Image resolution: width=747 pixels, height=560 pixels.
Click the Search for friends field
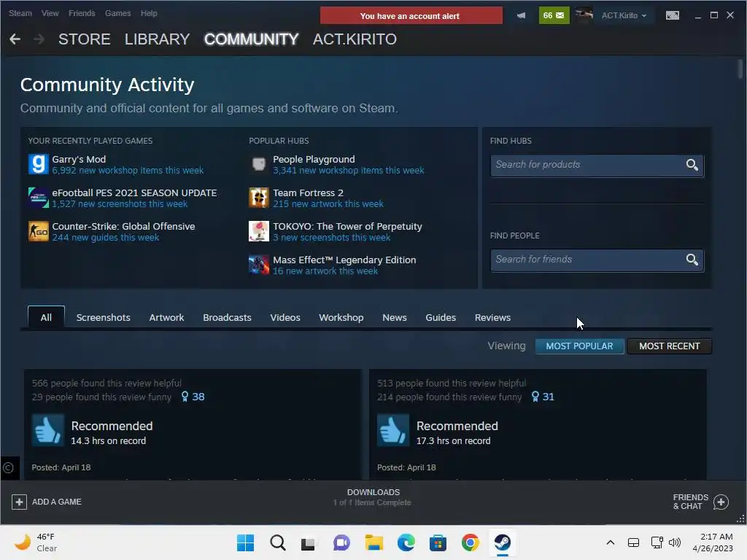(597, 260)
